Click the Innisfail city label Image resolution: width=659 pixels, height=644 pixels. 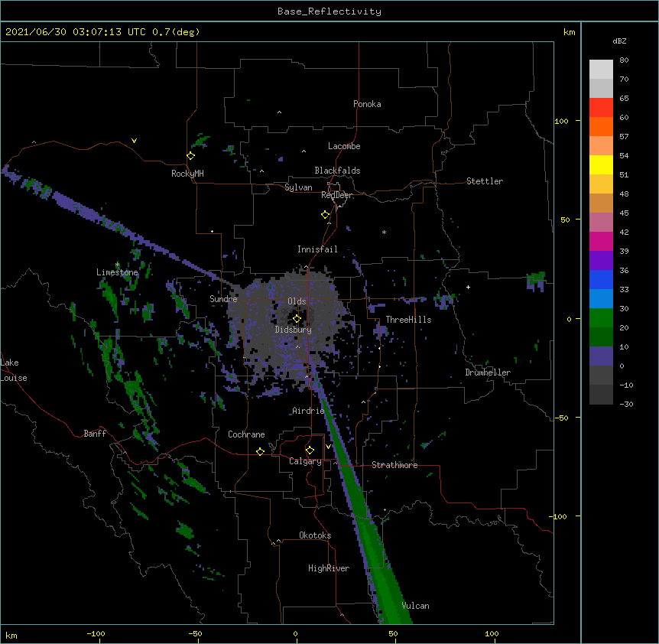[317, 249]
